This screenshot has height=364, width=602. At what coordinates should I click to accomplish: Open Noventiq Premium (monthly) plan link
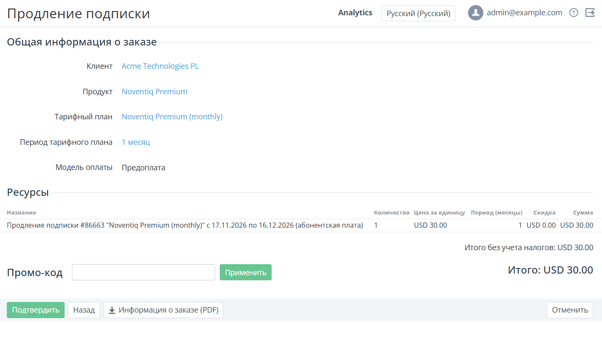pyautogui.click(x=172, y=117)
